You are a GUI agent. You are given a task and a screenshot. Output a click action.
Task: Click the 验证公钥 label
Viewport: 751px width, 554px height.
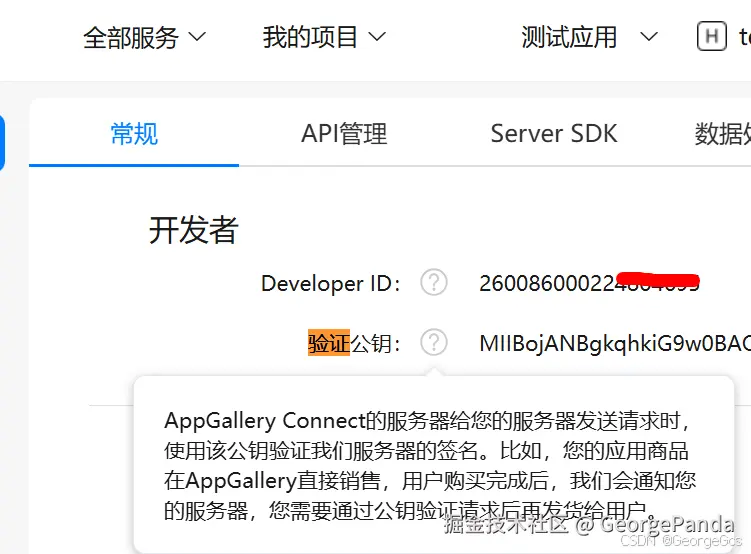(353, 343)
